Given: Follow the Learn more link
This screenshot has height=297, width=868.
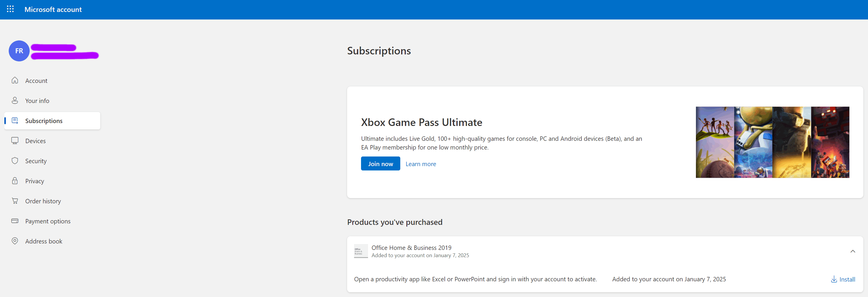Looking at the screenshot, I should coord(421,164).
